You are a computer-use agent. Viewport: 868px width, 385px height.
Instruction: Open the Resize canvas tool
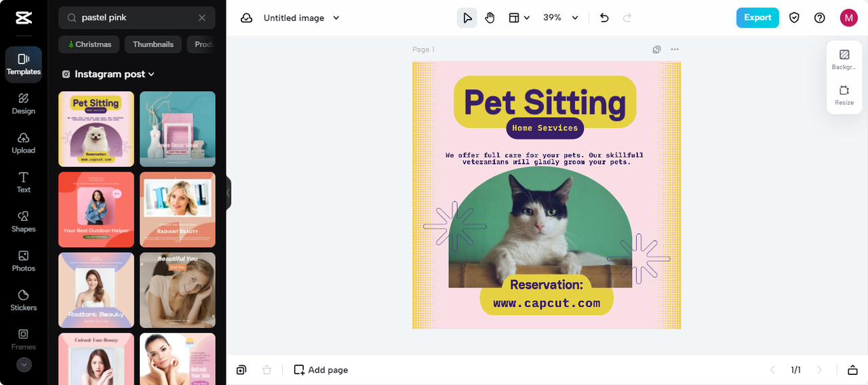click(x=844, y=95)
